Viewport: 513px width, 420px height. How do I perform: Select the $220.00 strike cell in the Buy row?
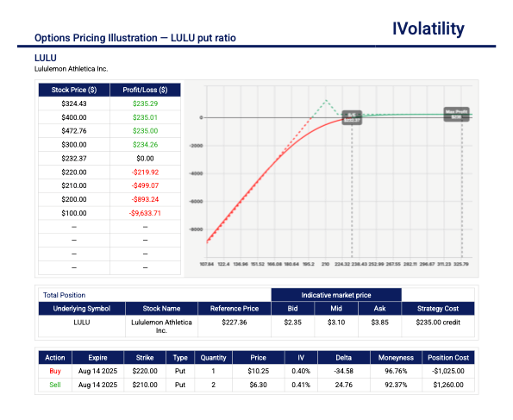pyautogui.click(x=145, y=371)
